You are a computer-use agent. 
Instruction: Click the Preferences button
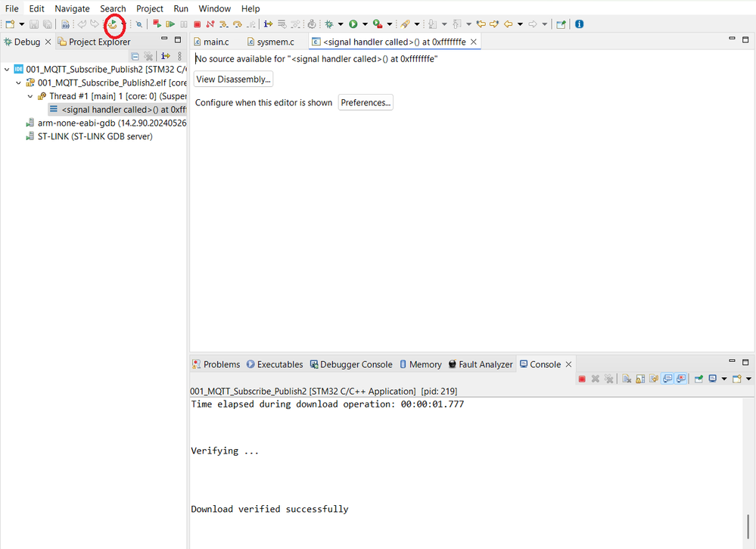tap(366, 102)
